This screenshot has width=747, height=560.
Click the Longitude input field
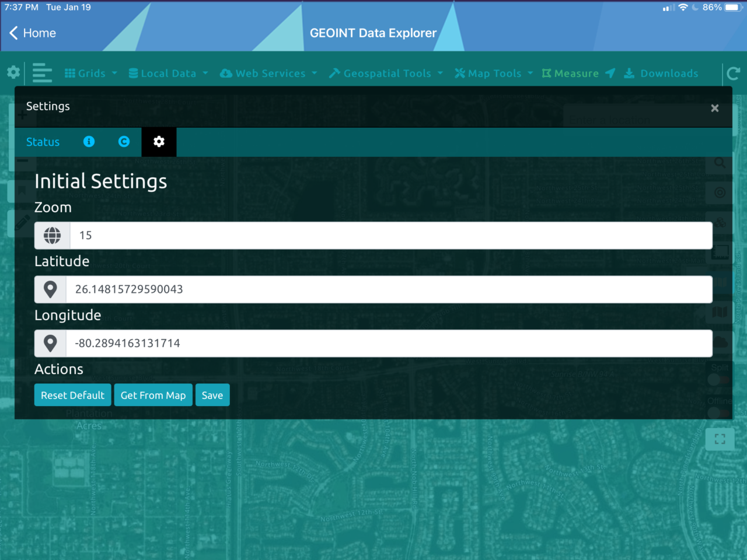(x=389, y=344)
